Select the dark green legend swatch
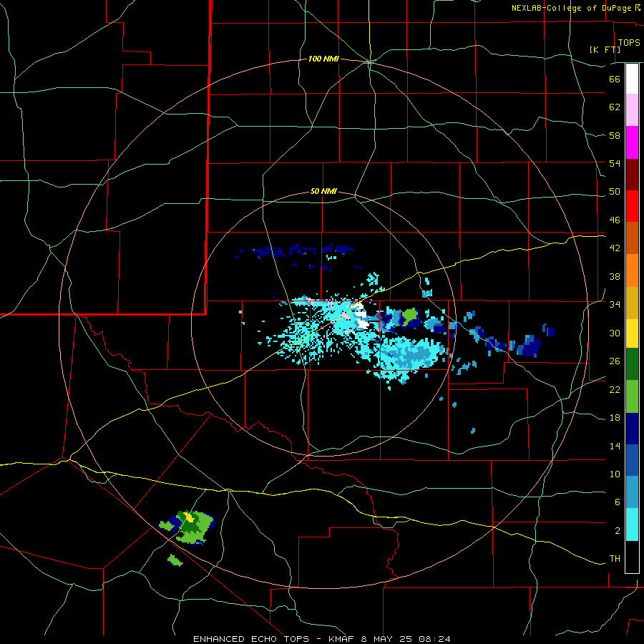The height and width of the screenshot is (644, 644). (632, 364)
